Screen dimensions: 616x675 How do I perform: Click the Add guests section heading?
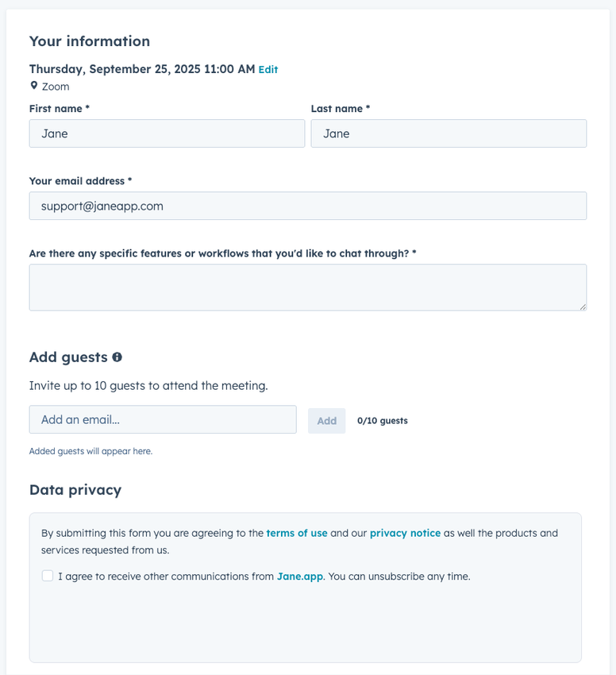click(67, 357)
